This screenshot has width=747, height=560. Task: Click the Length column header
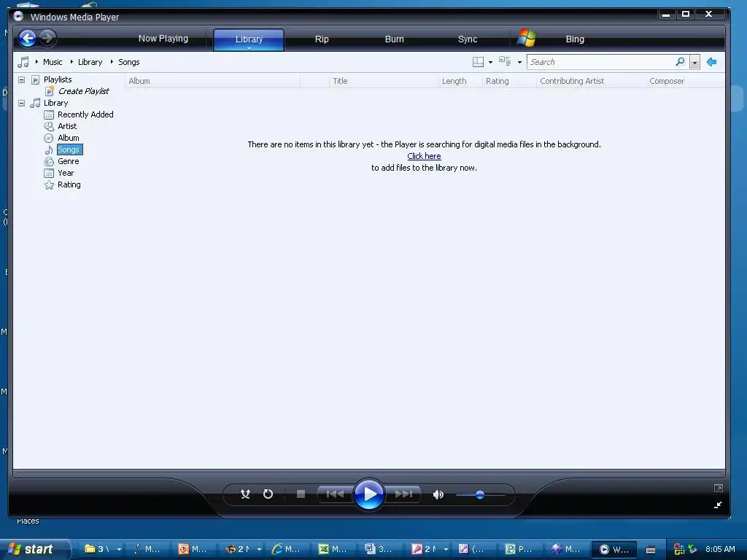coord(460,81)
